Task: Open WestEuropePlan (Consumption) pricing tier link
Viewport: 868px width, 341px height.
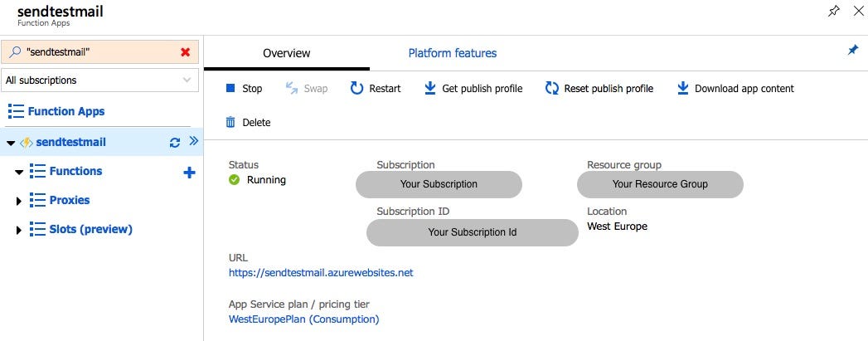Action: 303,319
